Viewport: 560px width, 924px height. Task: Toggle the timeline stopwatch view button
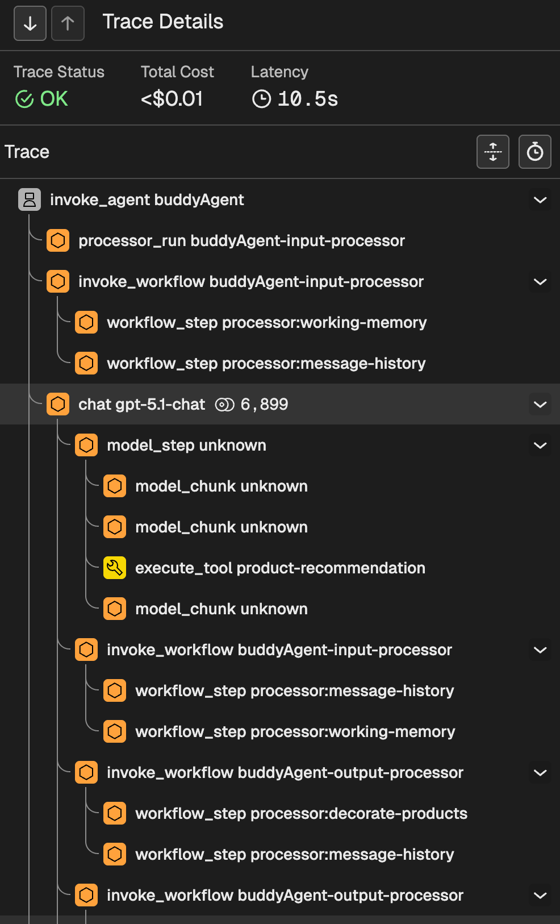pos(534,152)
